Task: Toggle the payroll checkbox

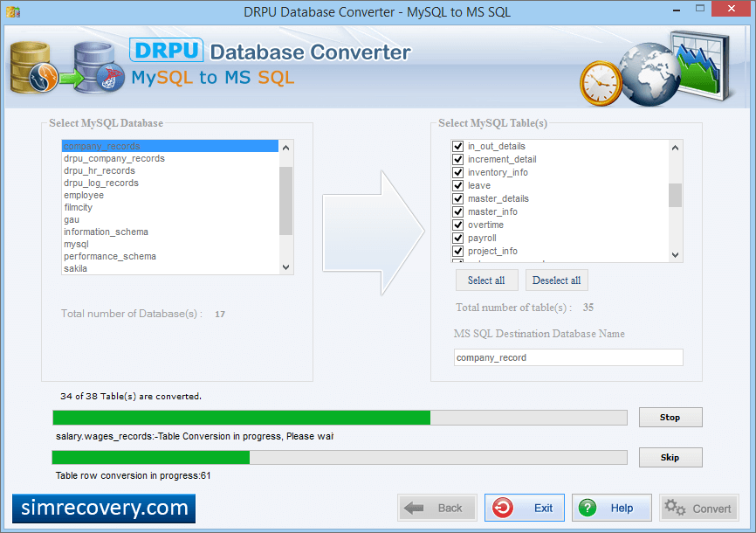Action: (458, 238)
